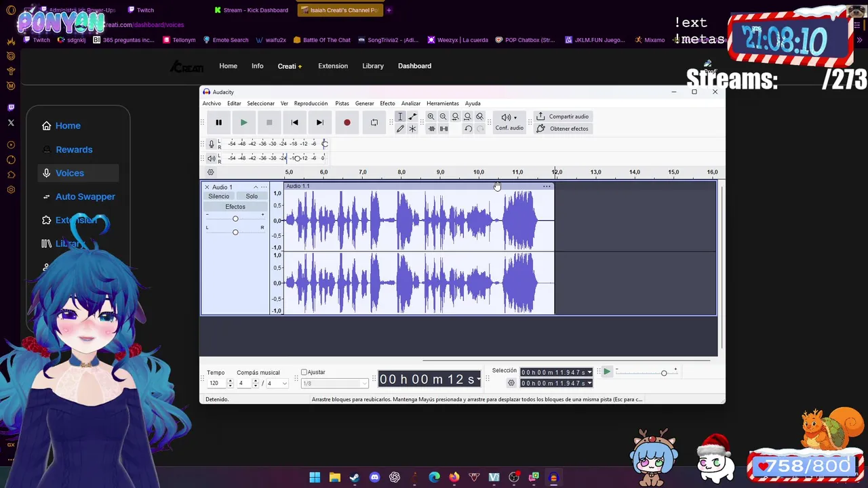Viewport: 868px width, 488px height.
Task: Select the Multi-tool asterisk icon
Action: [x=412, y=129]
